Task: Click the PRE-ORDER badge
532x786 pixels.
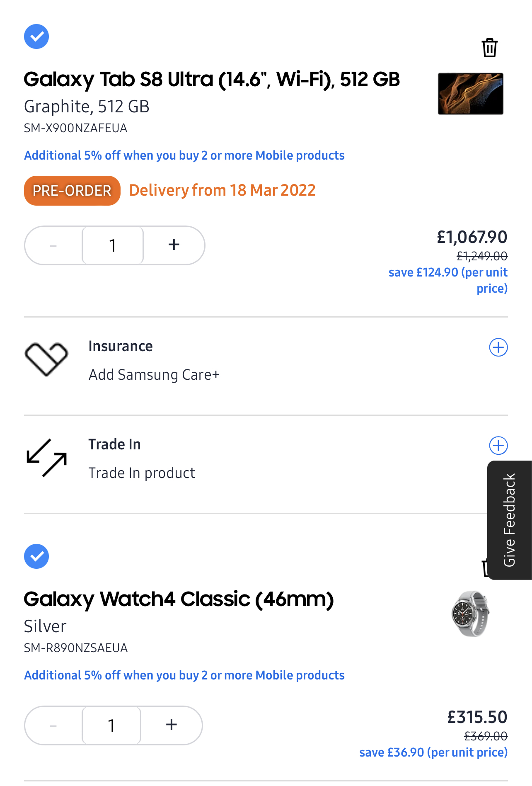Action: (72, 191)
